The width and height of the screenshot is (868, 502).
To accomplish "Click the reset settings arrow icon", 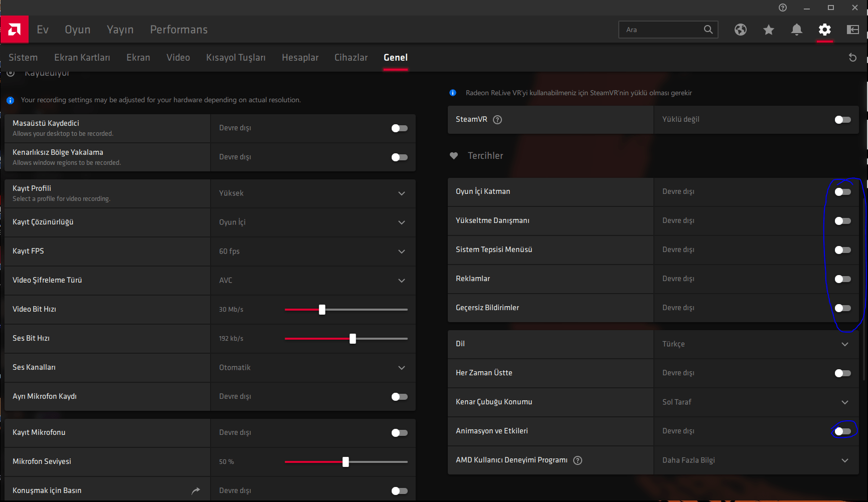I will 852,58.
